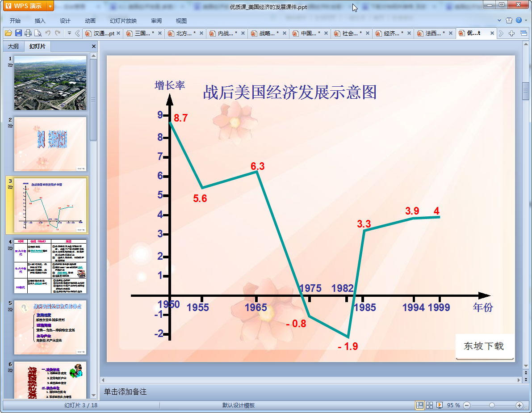Click the Save disk icon
The width and height of the screenshot is (532, 413).
pyautogui.click(x=18, y=33)
